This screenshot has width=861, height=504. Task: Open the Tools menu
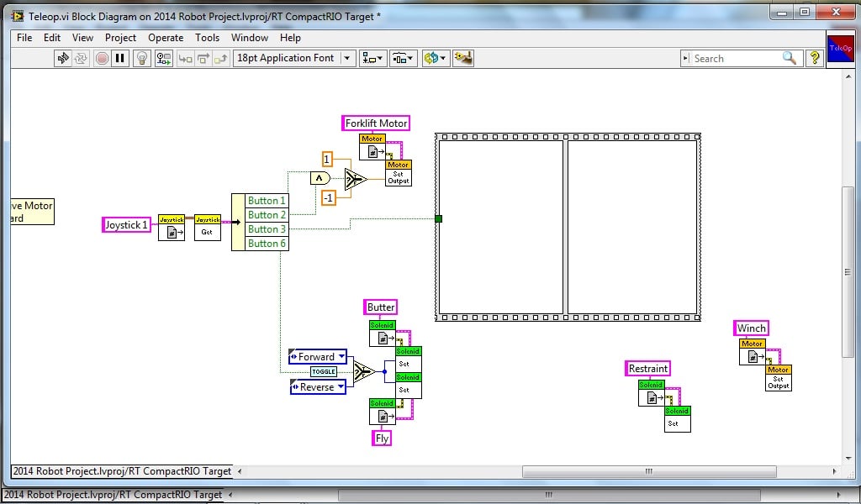coord(207,38)
